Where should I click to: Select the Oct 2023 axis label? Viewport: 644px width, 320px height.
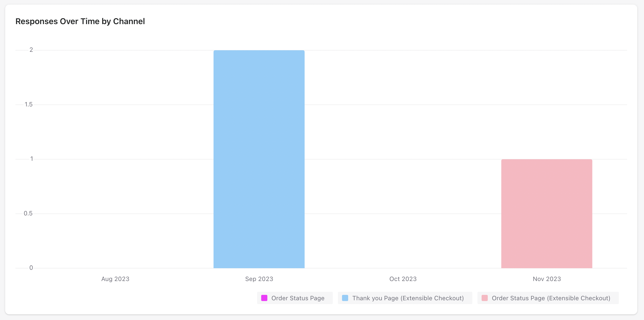point(403,279)
